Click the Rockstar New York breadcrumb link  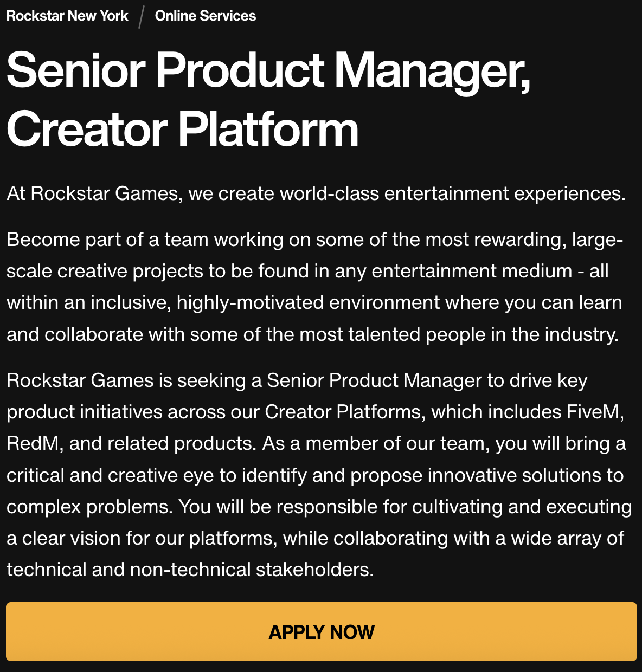pyautogui.click(x=67, y=15)
